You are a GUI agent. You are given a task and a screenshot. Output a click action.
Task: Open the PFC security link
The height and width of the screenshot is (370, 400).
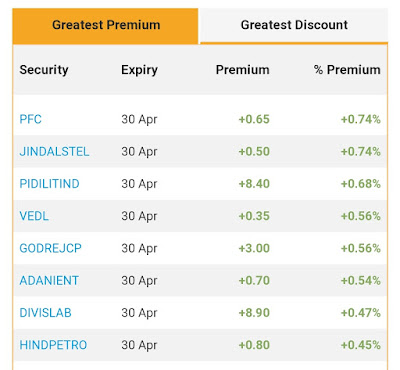pos(30,119)
